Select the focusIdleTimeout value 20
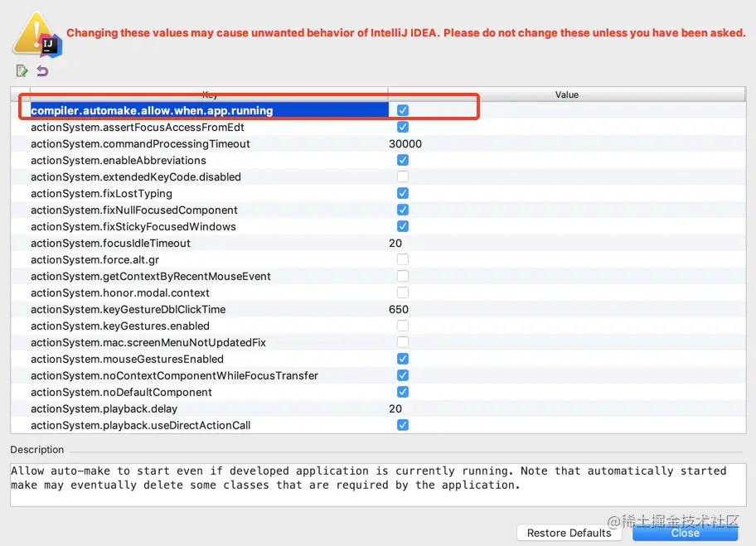The image size is (756, 546). [395, 243]
